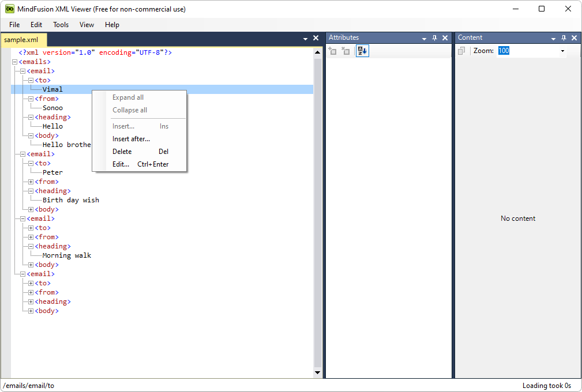Select the Morning walk text node

67,255
